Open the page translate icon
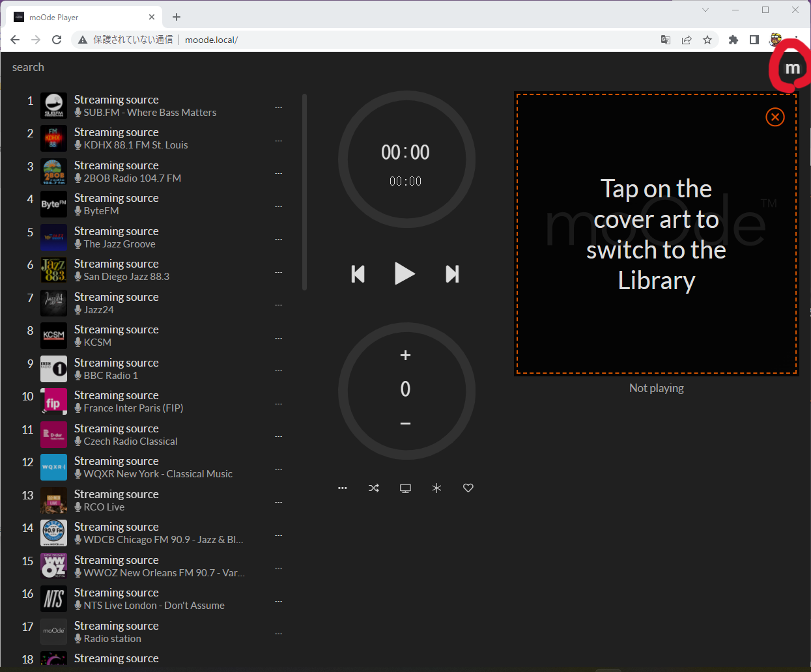Image resolution: width=811 pixels, height=672 pixels. [666, 40]
